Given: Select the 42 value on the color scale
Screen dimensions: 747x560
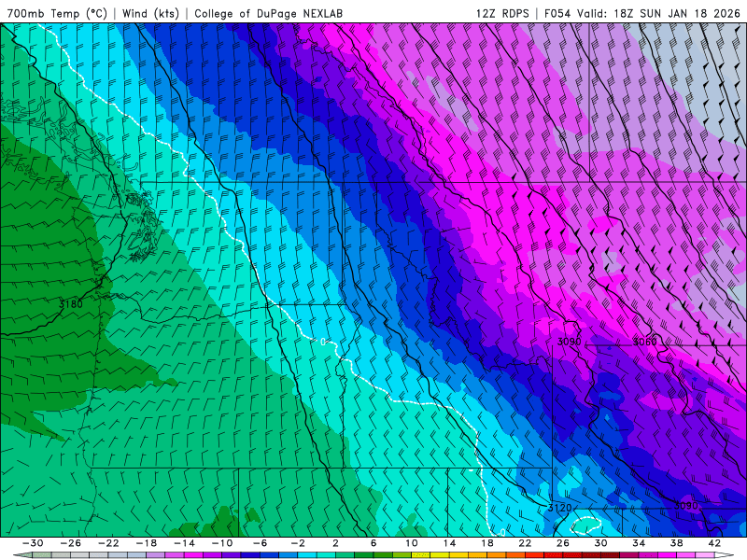Looking at the screenshot, I should 714,543.
